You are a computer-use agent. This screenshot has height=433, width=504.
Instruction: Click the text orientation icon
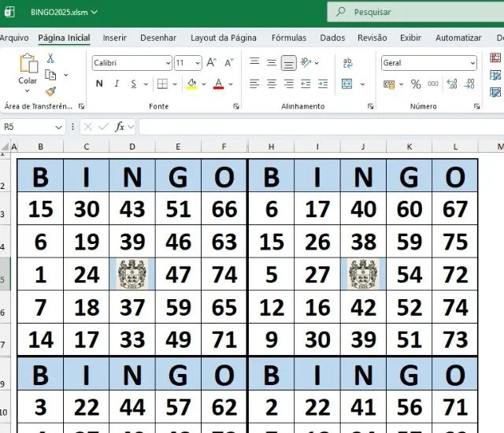point(306,62)
